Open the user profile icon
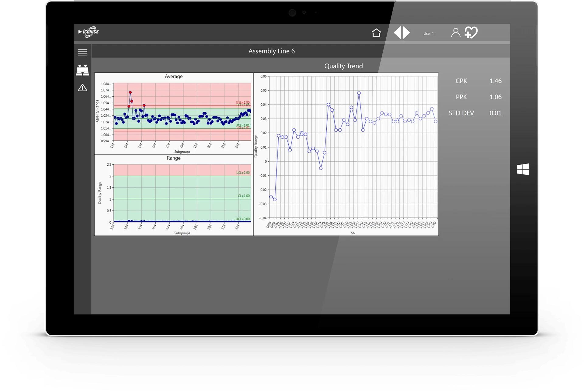This screenshot has height=392, width=584. coord(455,33)
